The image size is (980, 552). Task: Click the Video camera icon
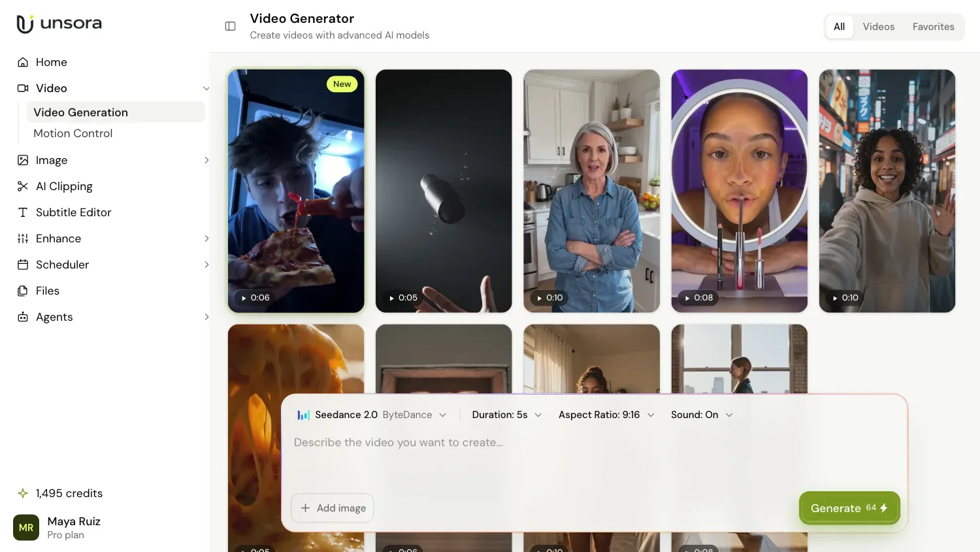[x=23, y=88]
